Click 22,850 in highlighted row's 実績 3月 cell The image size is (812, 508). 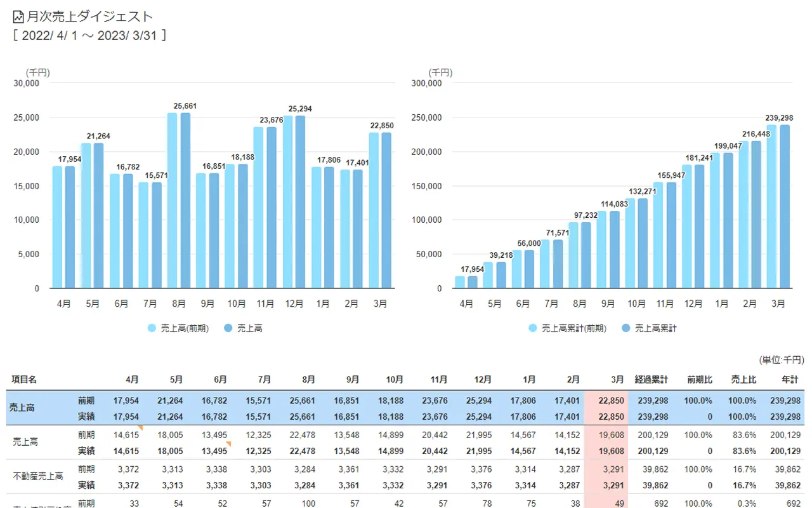(x=612, y=417)
